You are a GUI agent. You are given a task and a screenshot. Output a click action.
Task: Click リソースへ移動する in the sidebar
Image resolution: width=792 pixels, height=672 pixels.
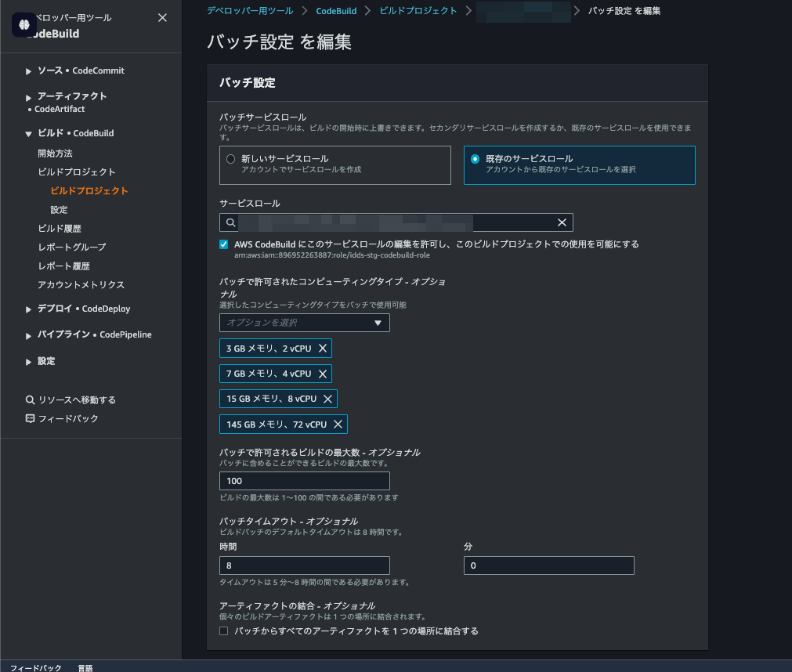pos(77,400)
